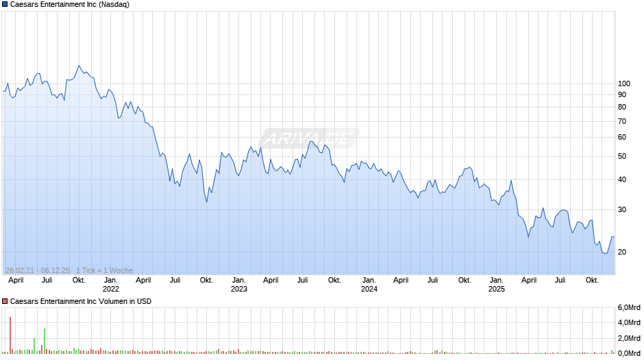Click the 2023 year label on the time axis
The height and width of the screenshot is (360, 644).
pos(239,289)
